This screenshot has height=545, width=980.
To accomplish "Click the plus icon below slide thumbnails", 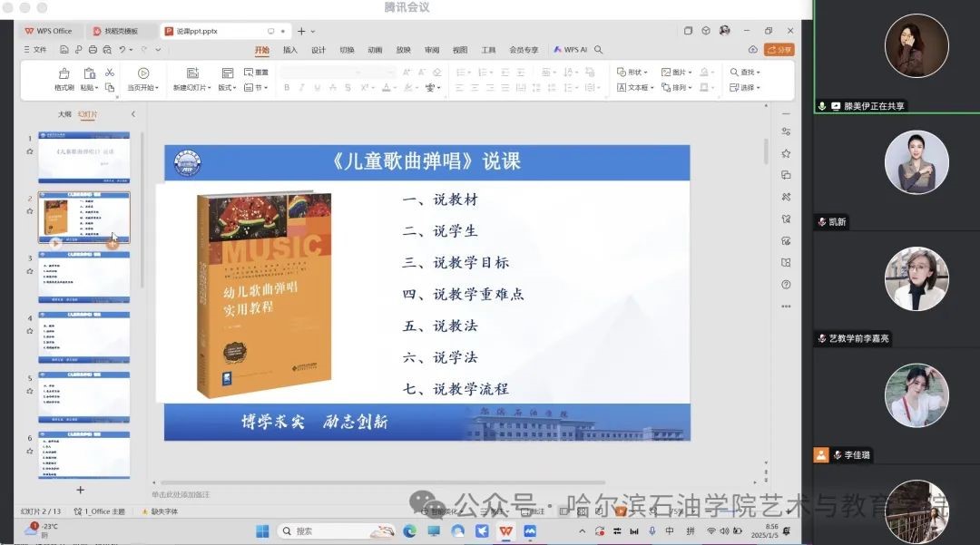I will click(x=80, y=490).
